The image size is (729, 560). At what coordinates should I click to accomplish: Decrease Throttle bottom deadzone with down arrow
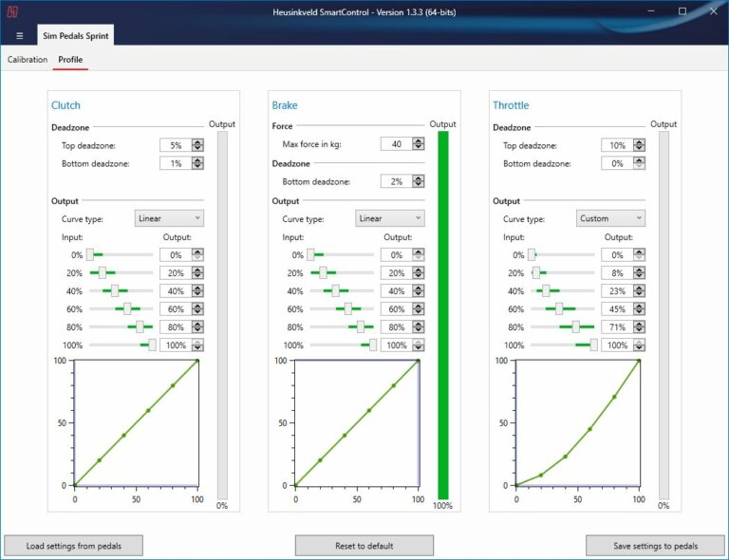point(639,167)
